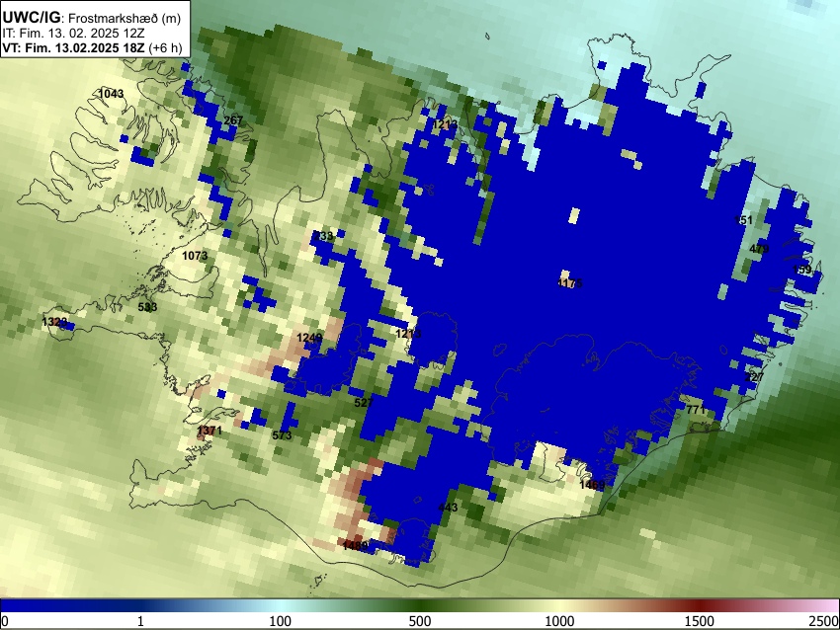Click the 1249 value on the map

tap(309, 338)
